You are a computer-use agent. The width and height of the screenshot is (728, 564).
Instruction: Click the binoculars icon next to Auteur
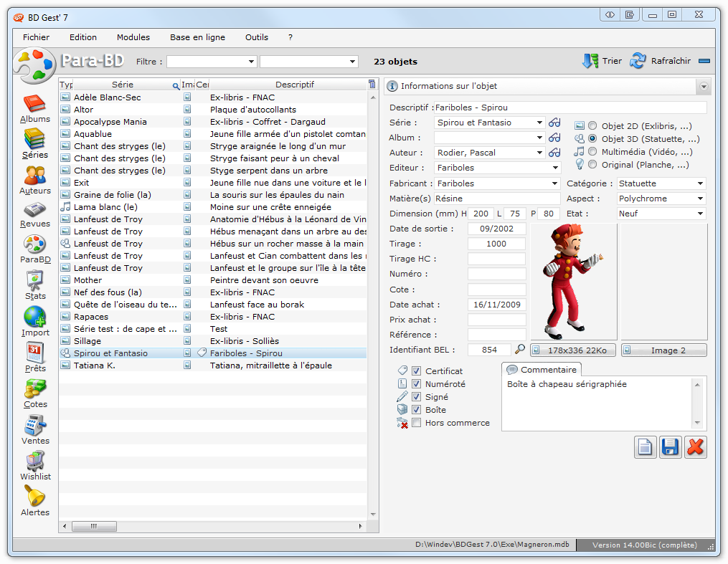[554, 153]
